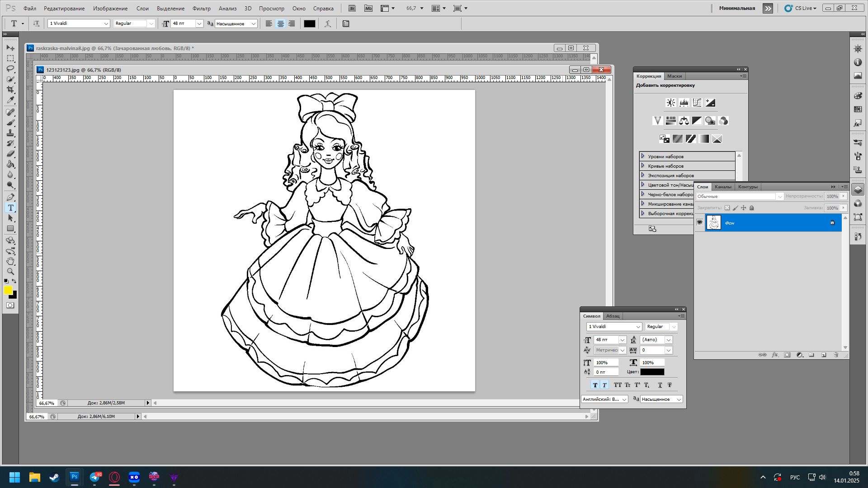Select the Horizontal Type tool

coord(10,208)
